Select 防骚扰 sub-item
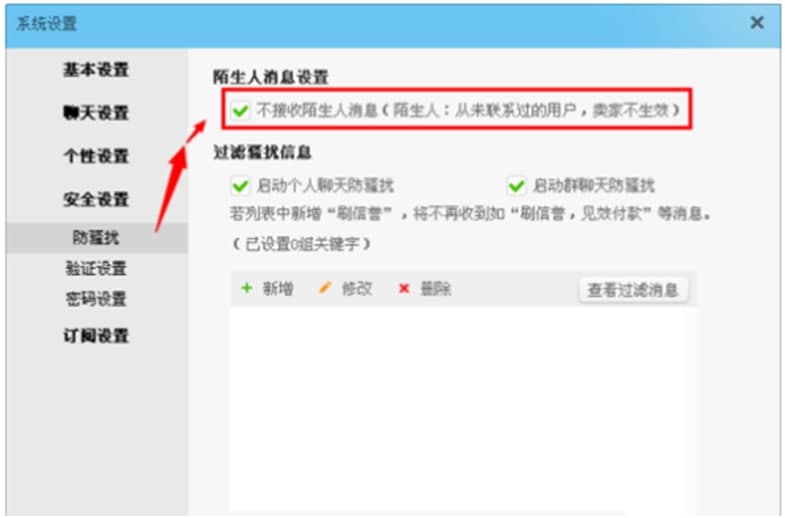 point(97,238)
